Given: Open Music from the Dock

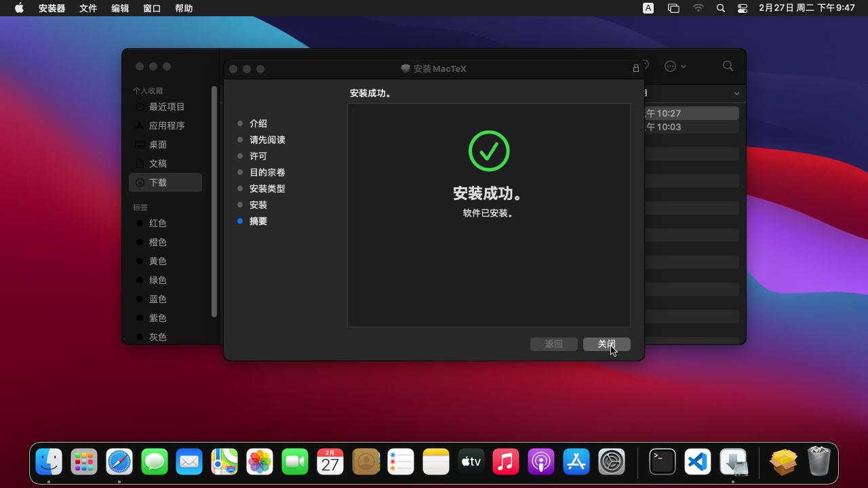Looking at the screenshot, I should (x=506, y=462).
